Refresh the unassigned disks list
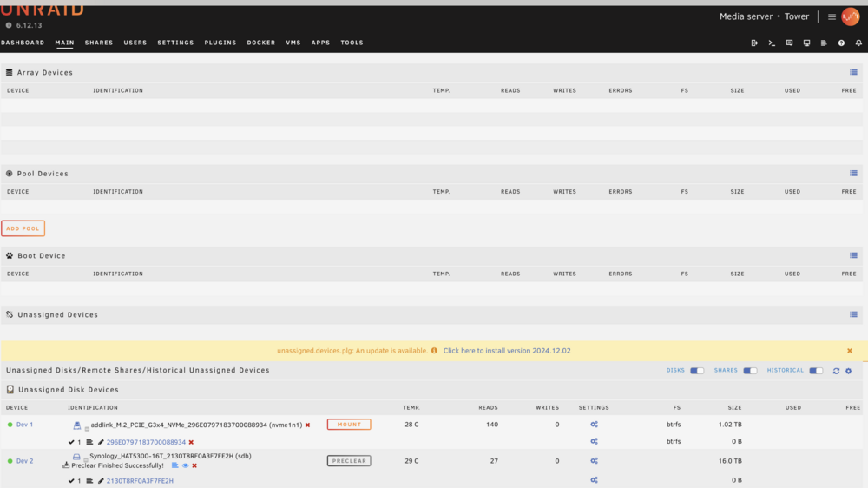Image resolution: width=868 pixels, height=488 pixels. pos(836,371)
